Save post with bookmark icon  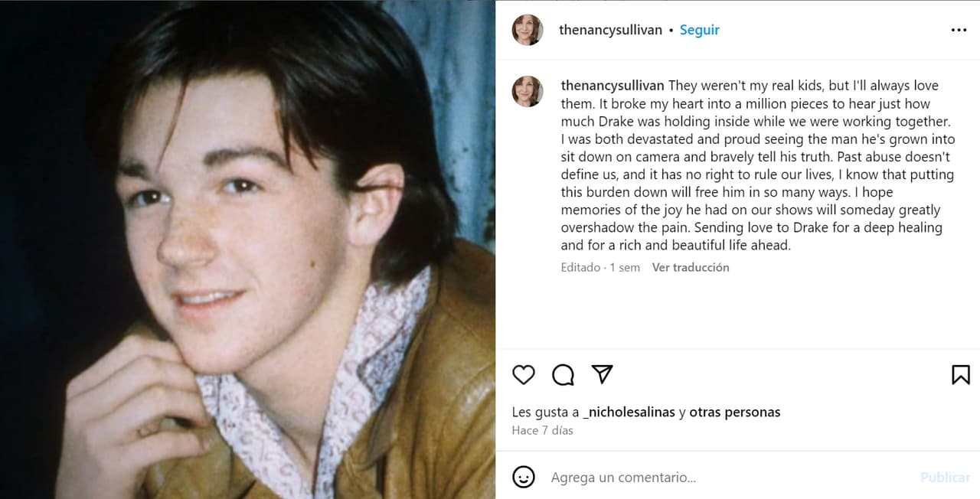pyautogui.click(x=960, y=374)
